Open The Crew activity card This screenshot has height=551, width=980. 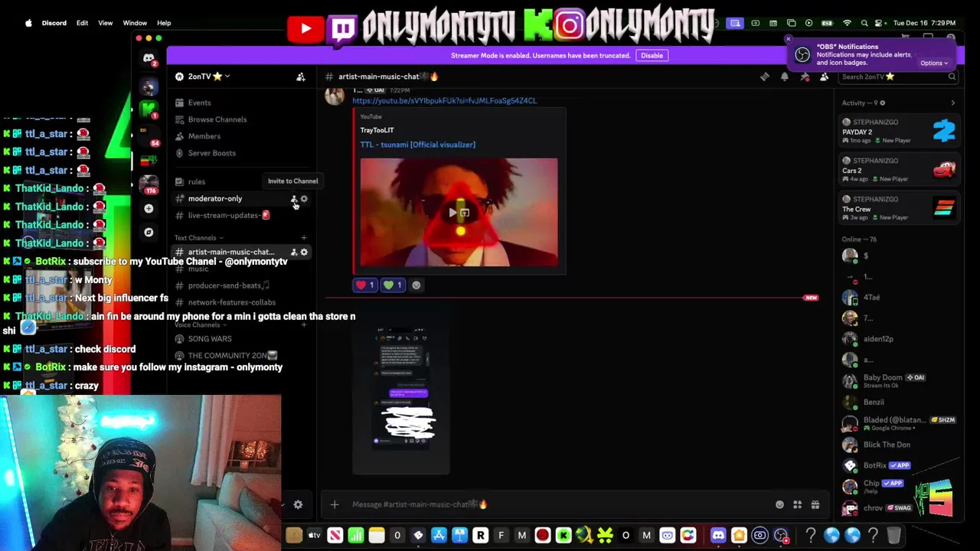click(900, 208)
